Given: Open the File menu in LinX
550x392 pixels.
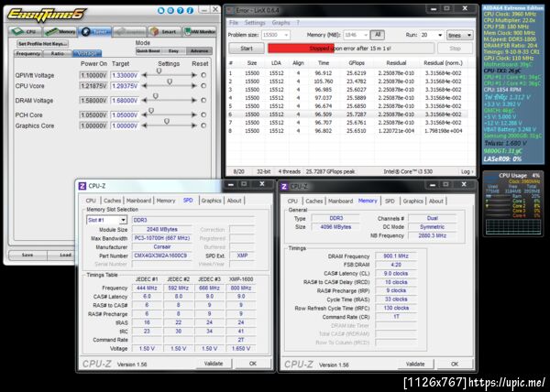Looking at the screenshot, I should (x=233, y=22).
